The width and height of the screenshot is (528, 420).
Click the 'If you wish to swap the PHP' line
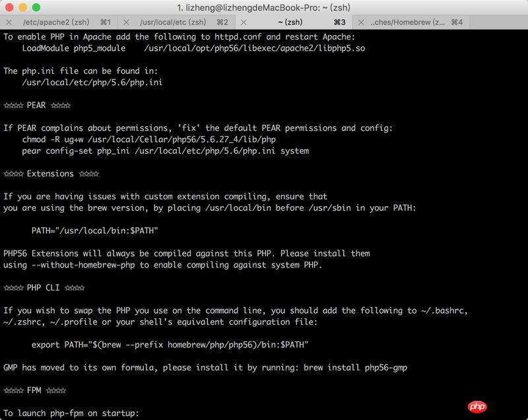click(236, 310)
